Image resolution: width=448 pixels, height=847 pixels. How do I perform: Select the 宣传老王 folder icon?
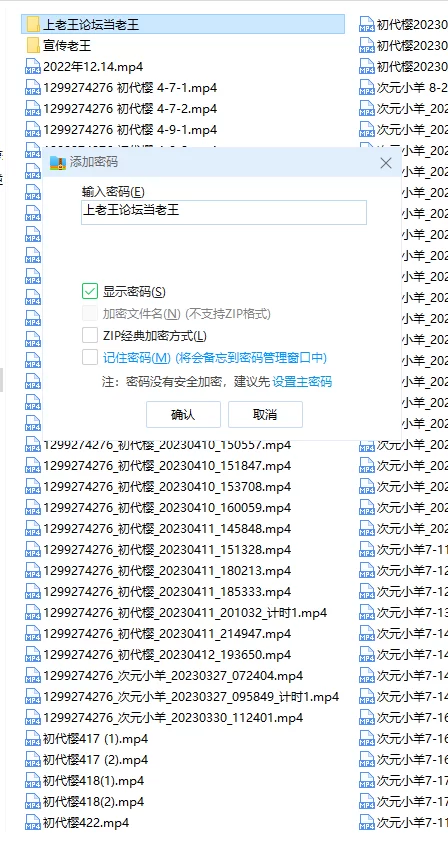pyautogui.click(x=33, y=45)
